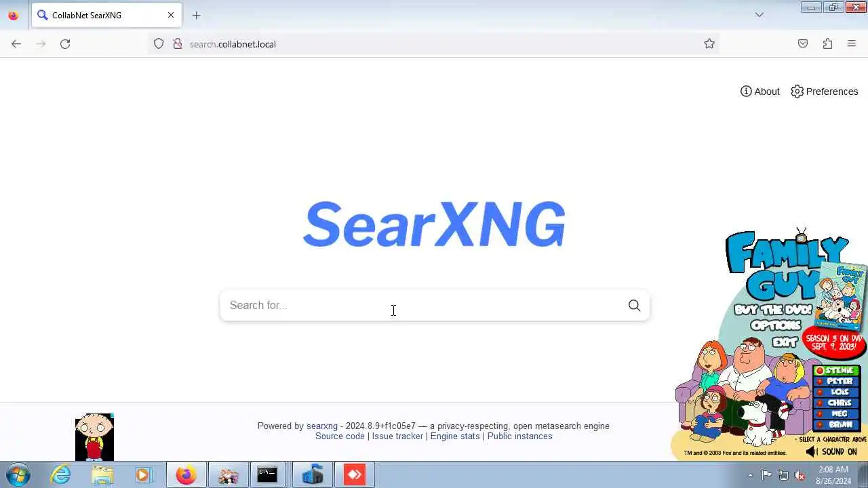Viewport: 868px width, 488px height.
Task: Open a new tab with plus button
Action: 196,15
